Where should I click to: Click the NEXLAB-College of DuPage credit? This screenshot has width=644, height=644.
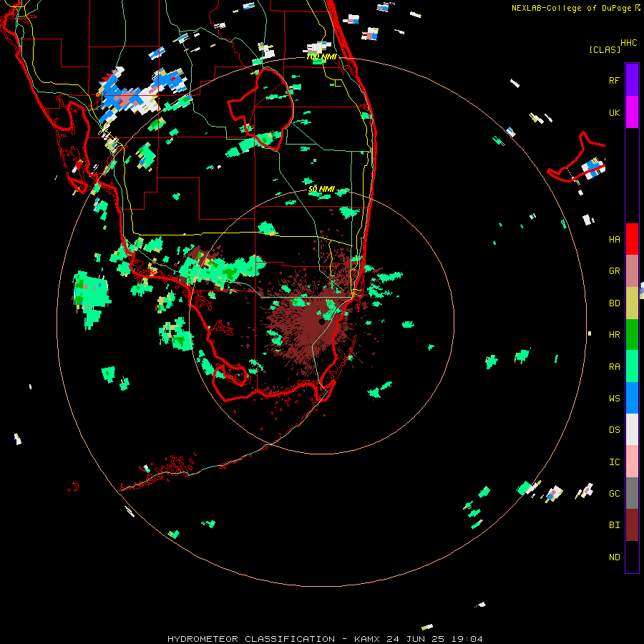(x=572, y=8)
